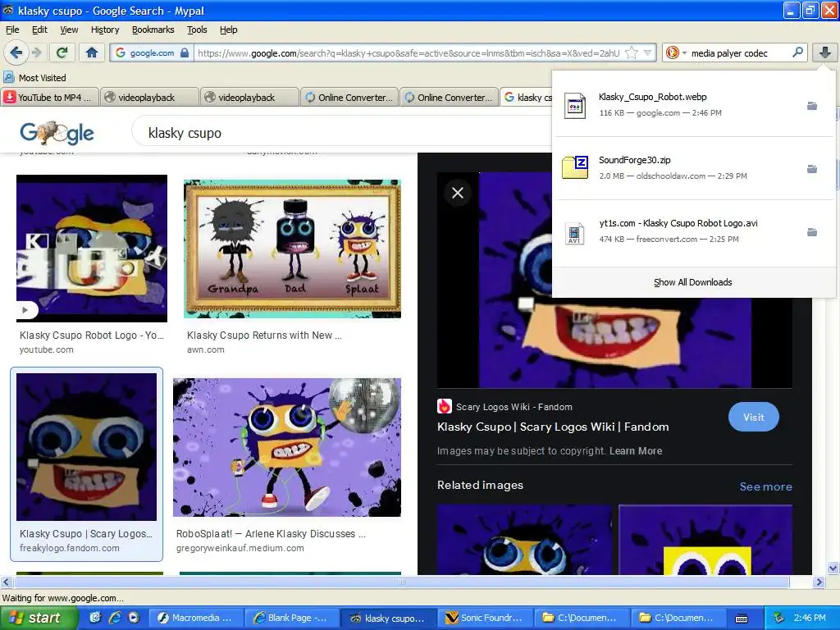This screenshot has height=630, width=840.
Task: Open the Learn More copyright link
Action: coord(636,451)
